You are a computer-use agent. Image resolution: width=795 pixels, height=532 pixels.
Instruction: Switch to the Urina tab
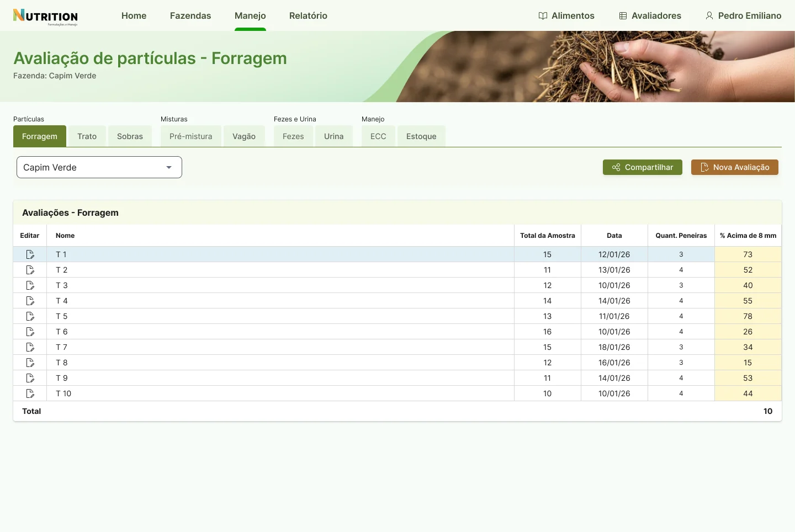point(334,136)
